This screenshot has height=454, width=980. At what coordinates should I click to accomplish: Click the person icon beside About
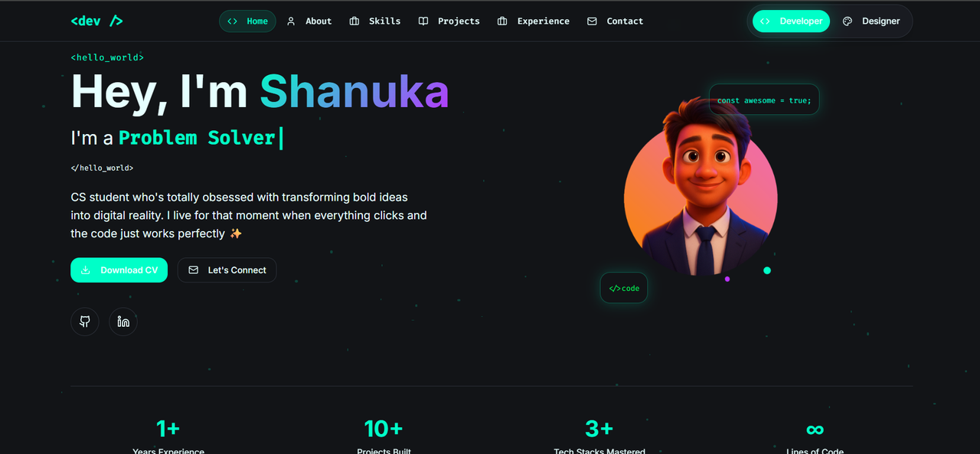[291, 21]
